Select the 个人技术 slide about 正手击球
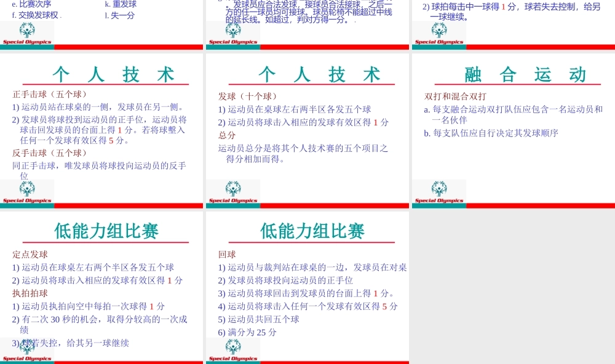The image size is (615, 364). pyautogui.click(x=101, y=130)
